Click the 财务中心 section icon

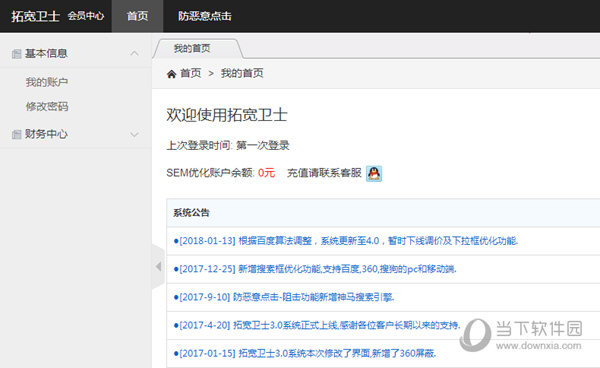pyautogui.click(x=16, y=134)
